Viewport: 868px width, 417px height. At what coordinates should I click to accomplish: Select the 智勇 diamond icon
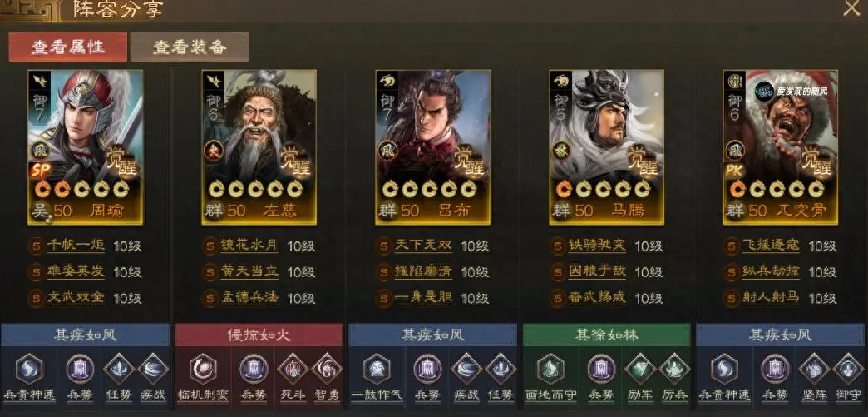tap(327, 370)
